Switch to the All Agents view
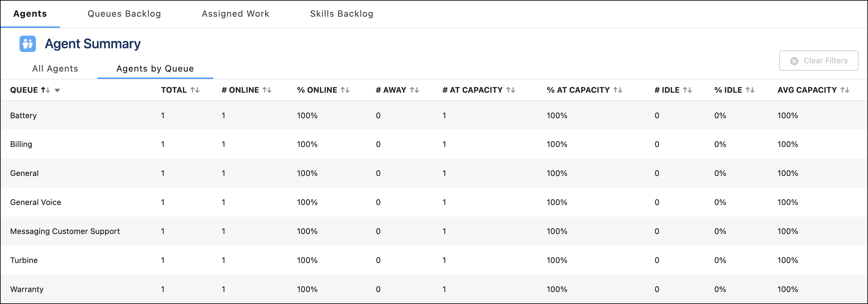This screenshot has width=868, height=304. click(55, 68)
